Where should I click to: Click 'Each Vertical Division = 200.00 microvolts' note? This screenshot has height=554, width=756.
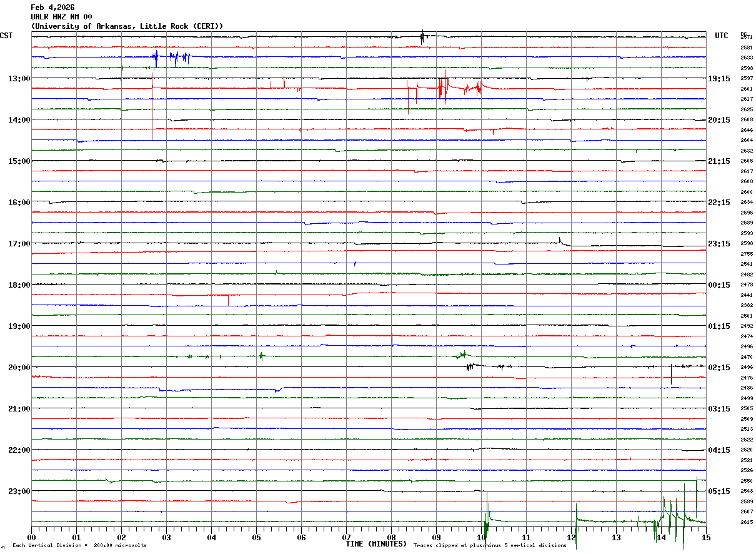point(79,546)
